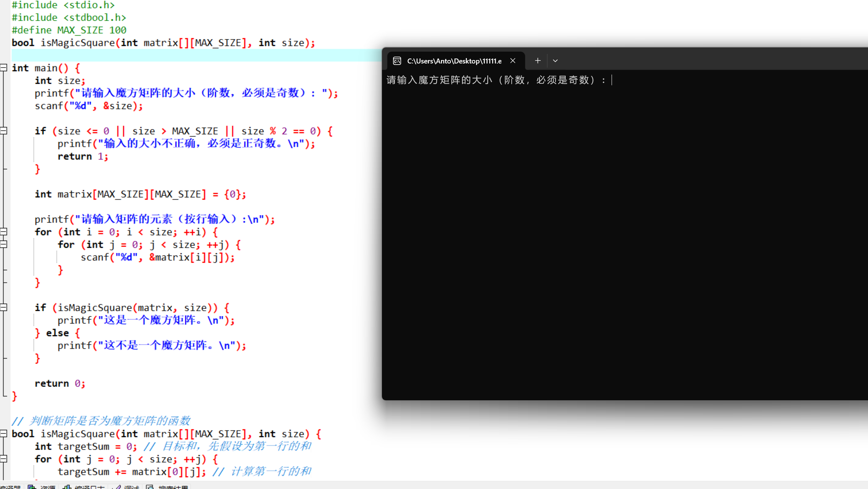This screenshot has height=489, width=868.
Task: Click the terminal icon in console tab
Action: (x=397, y=61)
